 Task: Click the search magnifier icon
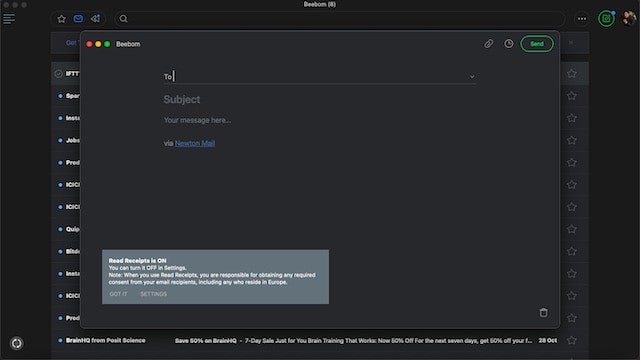point(123,19)
